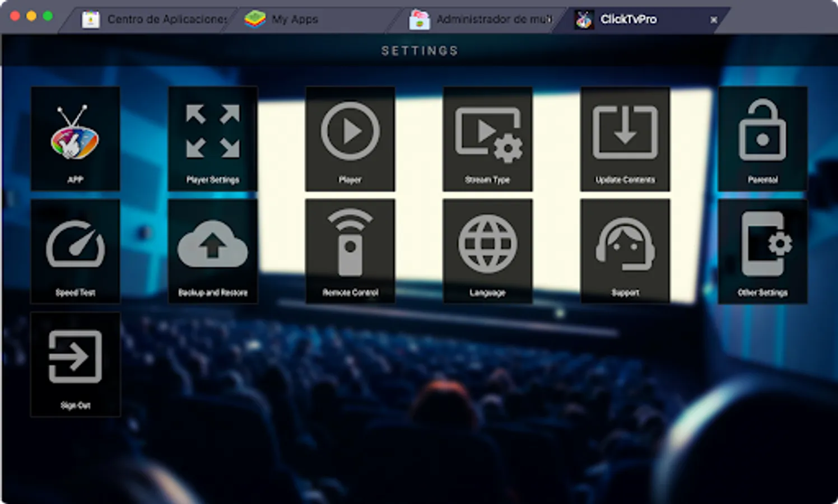This screenshot has width=838, height=504.
Task: Click the Centro de Aplicaciones tab icon
Action: tap(91, 20)
